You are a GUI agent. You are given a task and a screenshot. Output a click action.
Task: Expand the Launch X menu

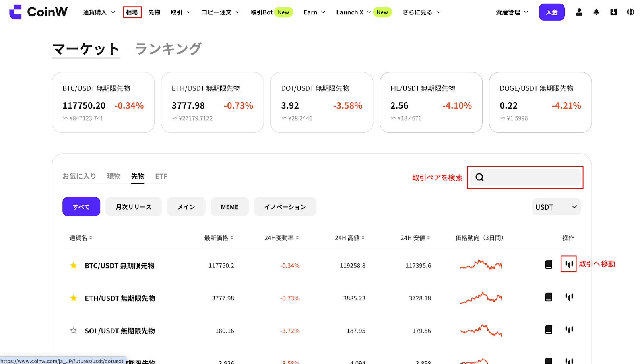click(353, 12)
